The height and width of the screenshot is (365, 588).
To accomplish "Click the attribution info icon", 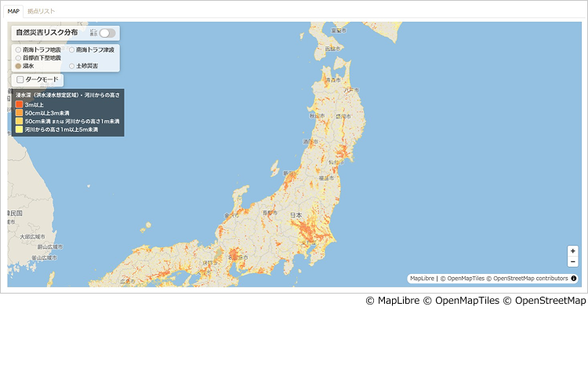I will (x=574, y=278).
